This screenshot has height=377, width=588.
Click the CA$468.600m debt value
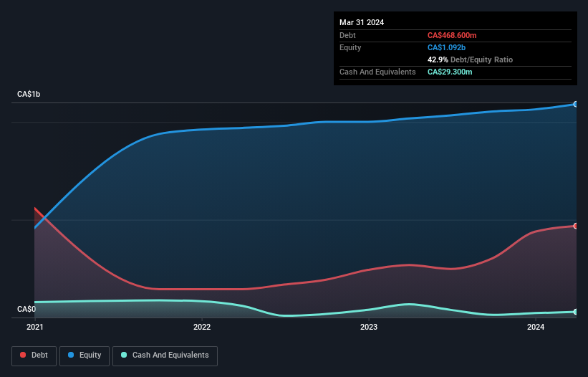452,35
